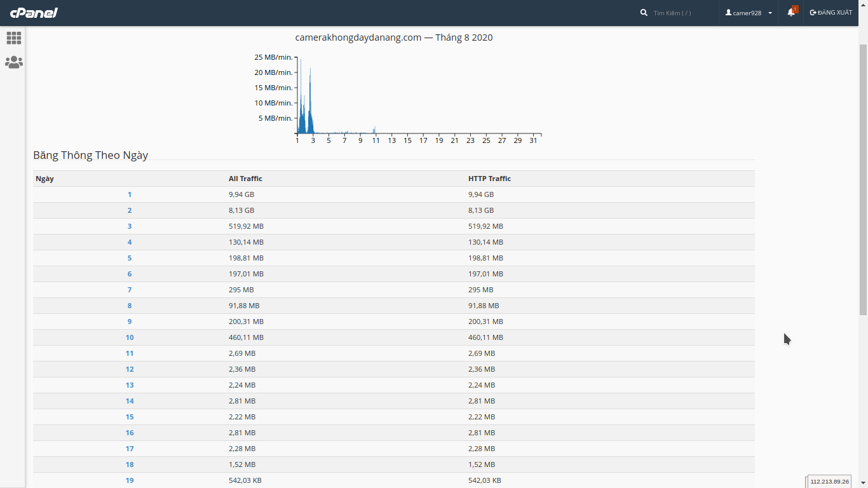Click the page vertical scrollbar thumb
Image resolution: width=868 pixels, height=488 pixels.
click(863, 180)
